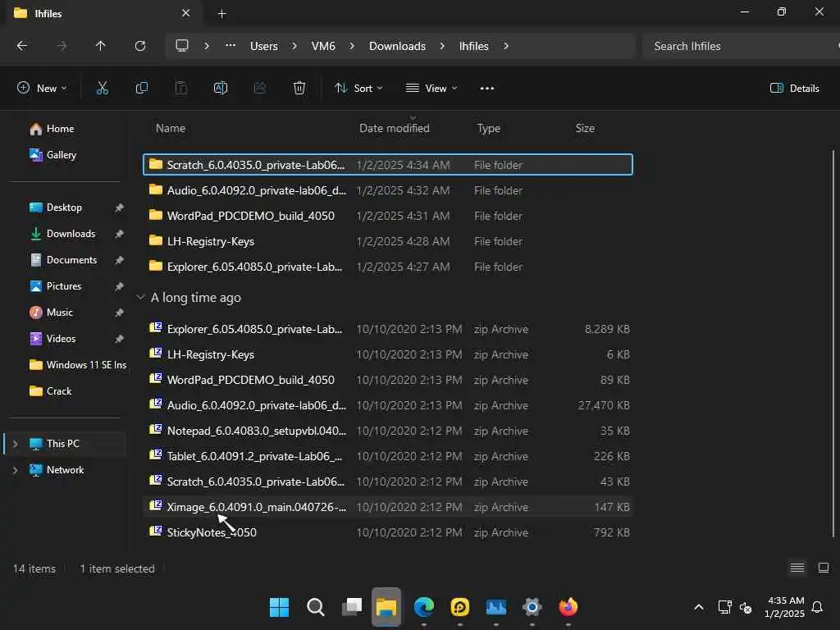Open a new tab with plus button
Screen dimensions: 840x630
[x=221, y=14]
